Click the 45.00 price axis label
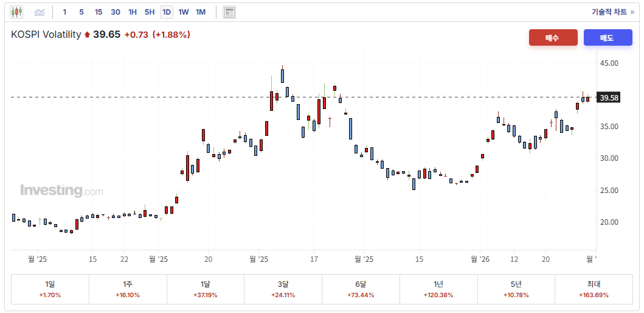644x313 pixels. click(609, 63)
